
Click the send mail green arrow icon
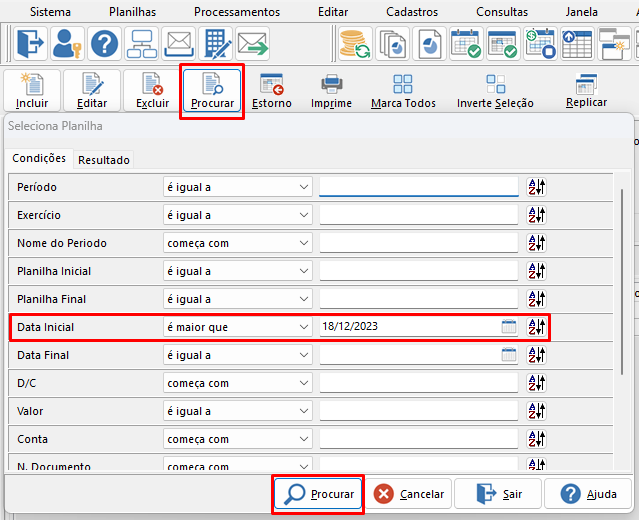pos(253,44)
